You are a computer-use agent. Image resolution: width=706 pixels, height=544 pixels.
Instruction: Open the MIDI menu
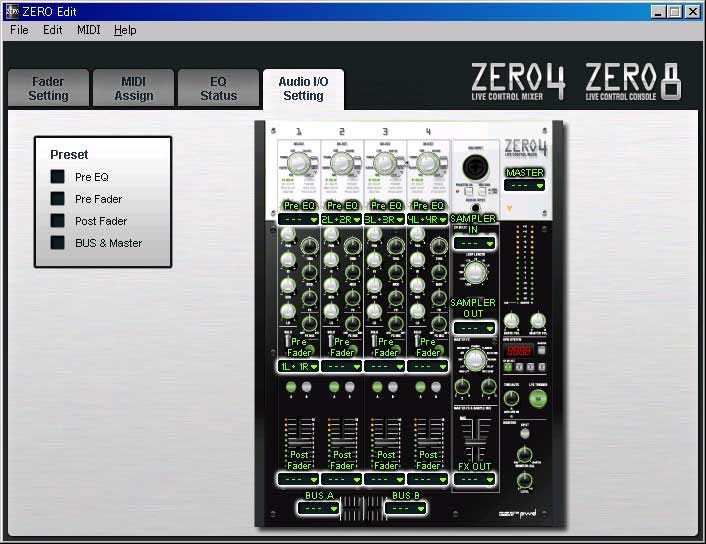(89, 30)
